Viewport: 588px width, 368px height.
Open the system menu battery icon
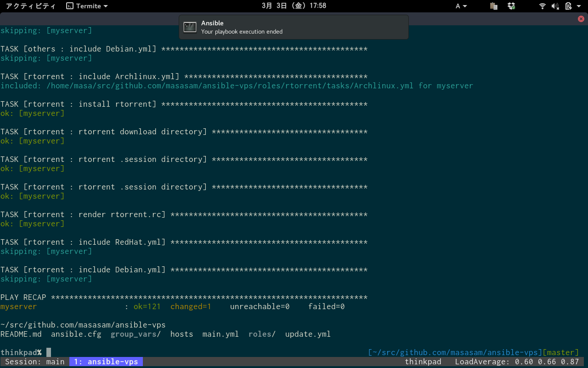click(x=568, y=6)
